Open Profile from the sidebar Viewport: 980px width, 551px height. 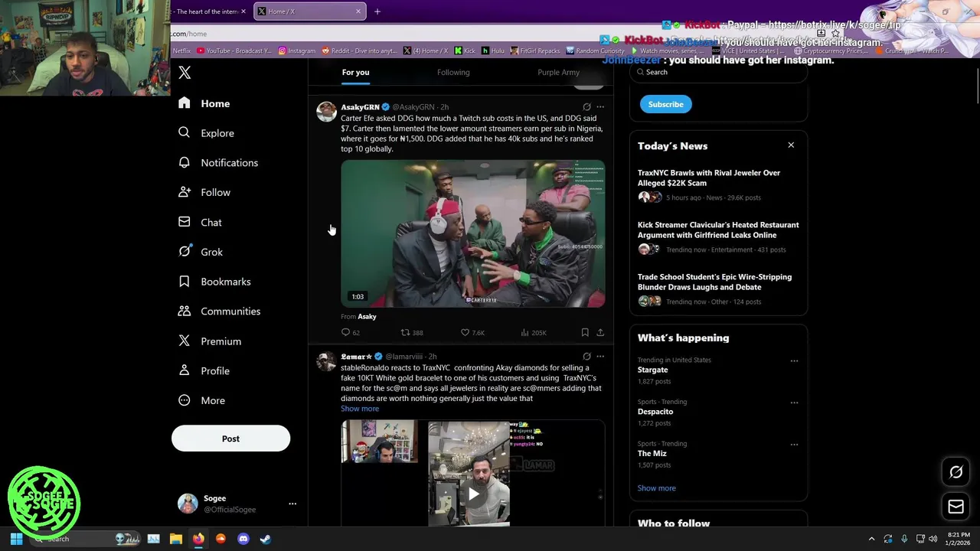coord(204,370)
